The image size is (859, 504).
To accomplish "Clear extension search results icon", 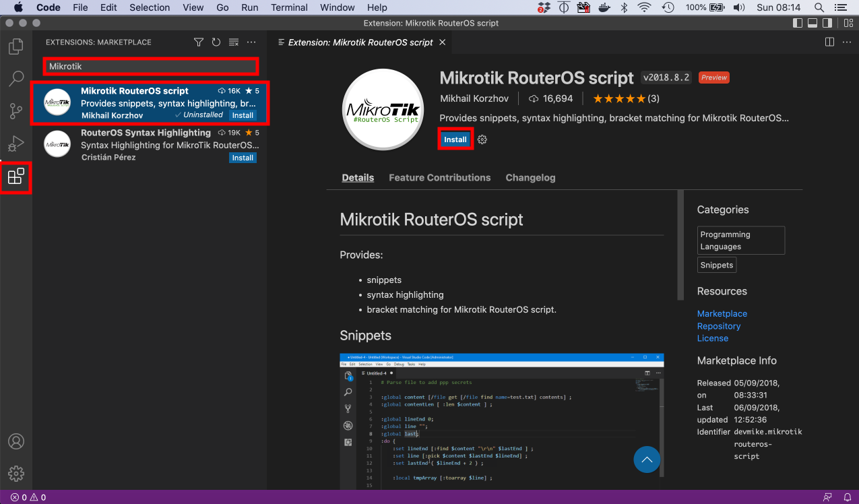I will coord(234,42).
